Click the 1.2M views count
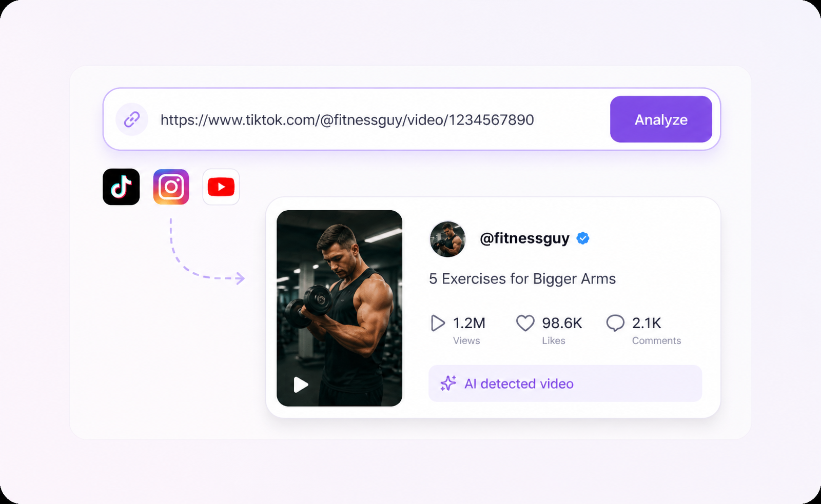Viewport: 821px width, 504px height. tap(469, 323)
